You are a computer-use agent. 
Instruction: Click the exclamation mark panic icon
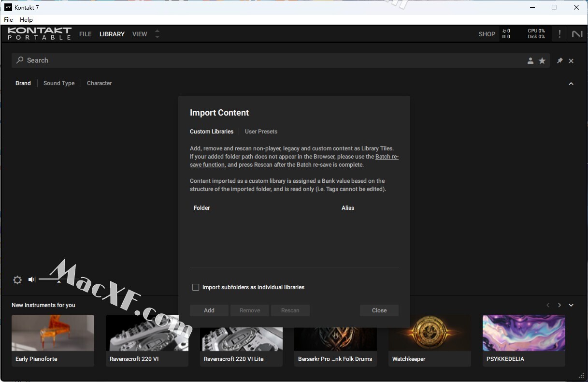[559, 34]
